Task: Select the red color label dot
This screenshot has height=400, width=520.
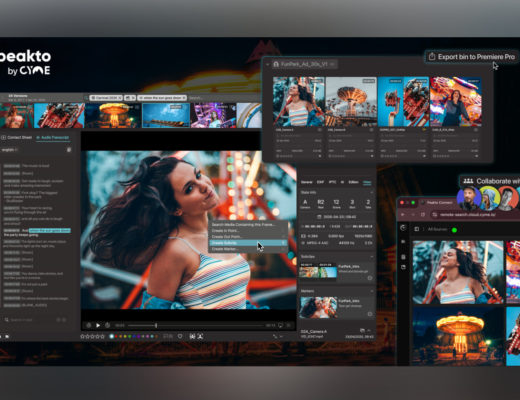Action: (x=116, y=336)
